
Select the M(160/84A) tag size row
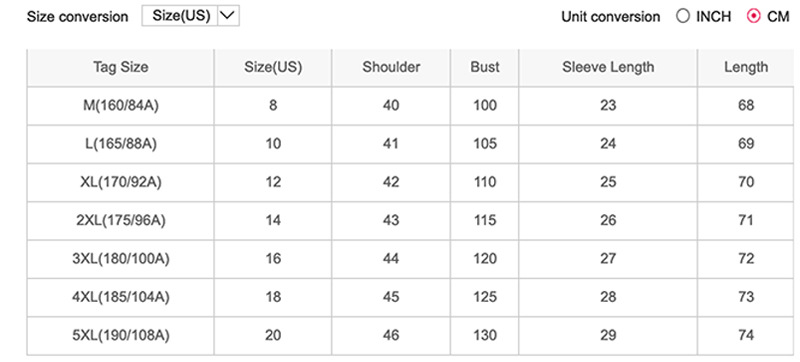tap(410, 106)
